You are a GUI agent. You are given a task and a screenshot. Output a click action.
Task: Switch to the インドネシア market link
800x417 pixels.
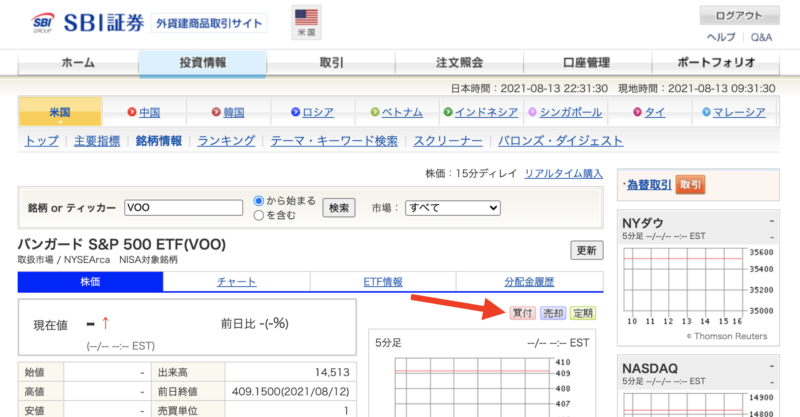click(x=486, y=112)
